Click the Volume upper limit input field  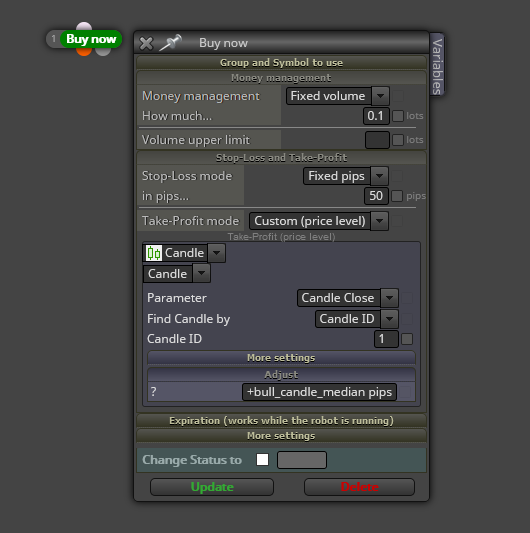pyautogui.click(x=377, y=140)
